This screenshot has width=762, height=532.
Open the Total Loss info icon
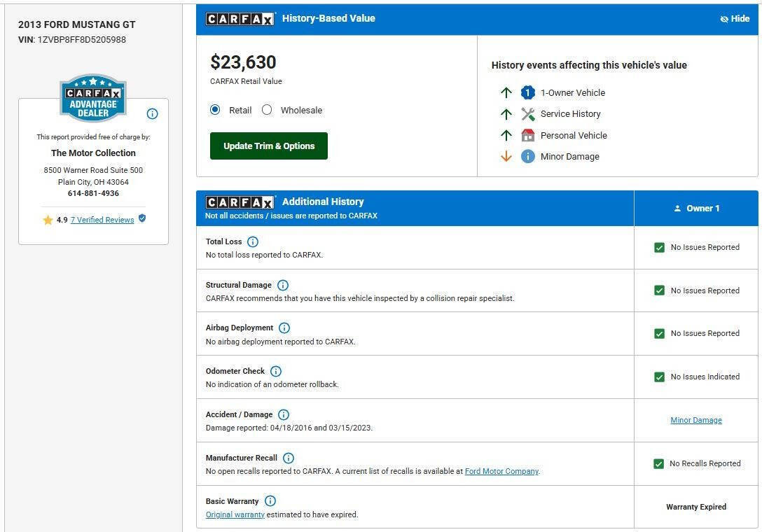[x=253, y=241]
